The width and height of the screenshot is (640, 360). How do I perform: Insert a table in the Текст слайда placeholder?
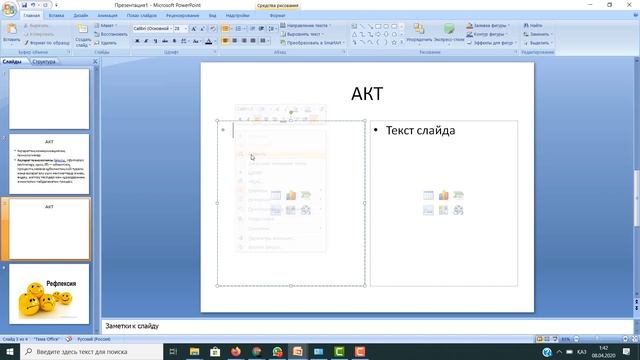(x=428, y=196)
